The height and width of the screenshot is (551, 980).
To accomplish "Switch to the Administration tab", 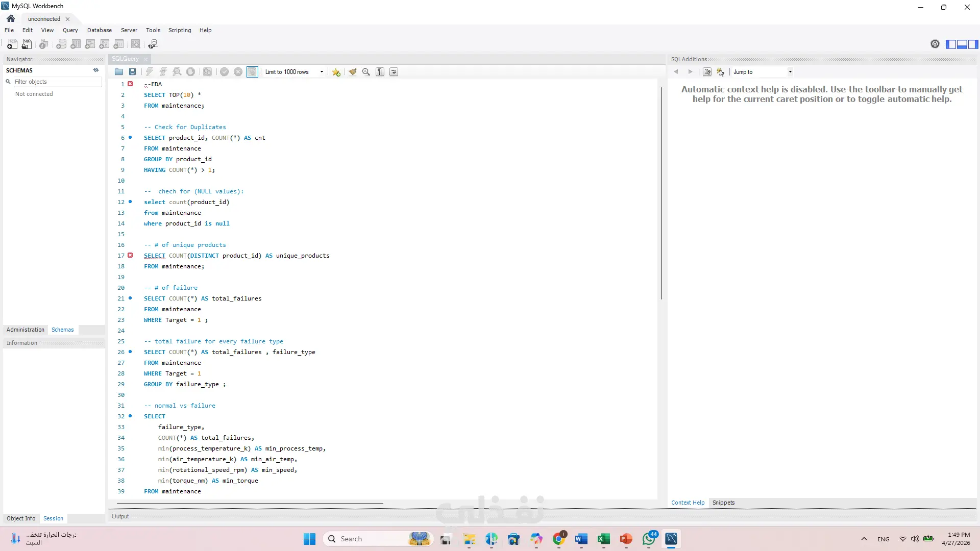I will (x=26, y=330).
